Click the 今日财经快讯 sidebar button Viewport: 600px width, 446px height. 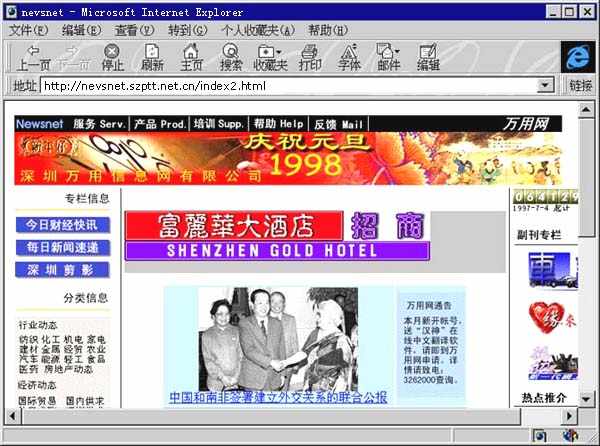click(62, 225)
